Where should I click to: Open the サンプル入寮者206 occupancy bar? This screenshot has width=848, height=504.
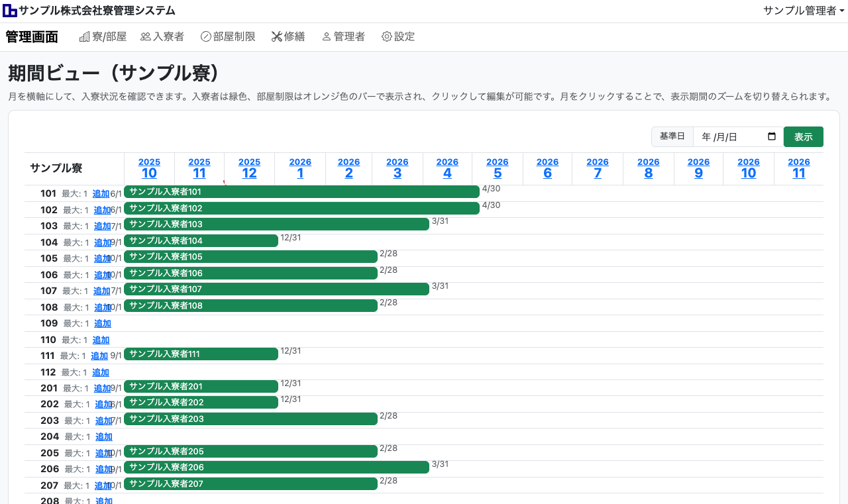[276, 468]
